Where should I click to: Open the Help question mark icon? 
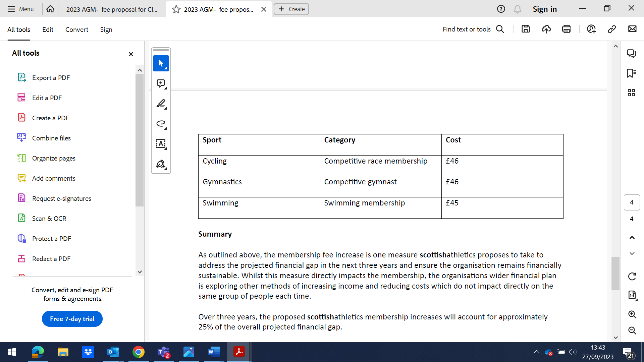click(x=501, y=9)
